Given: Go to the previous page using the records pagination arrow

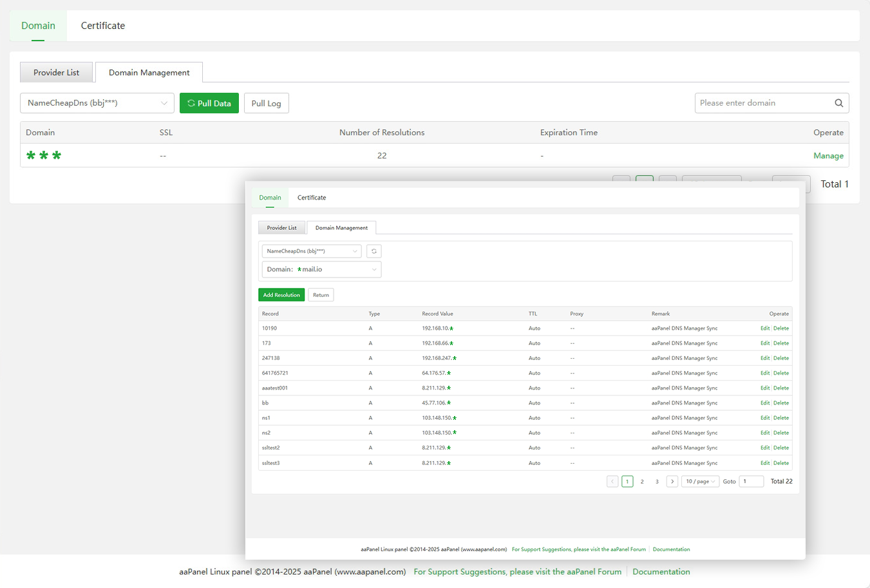Looking at the screenshot, I should [612, 482].
